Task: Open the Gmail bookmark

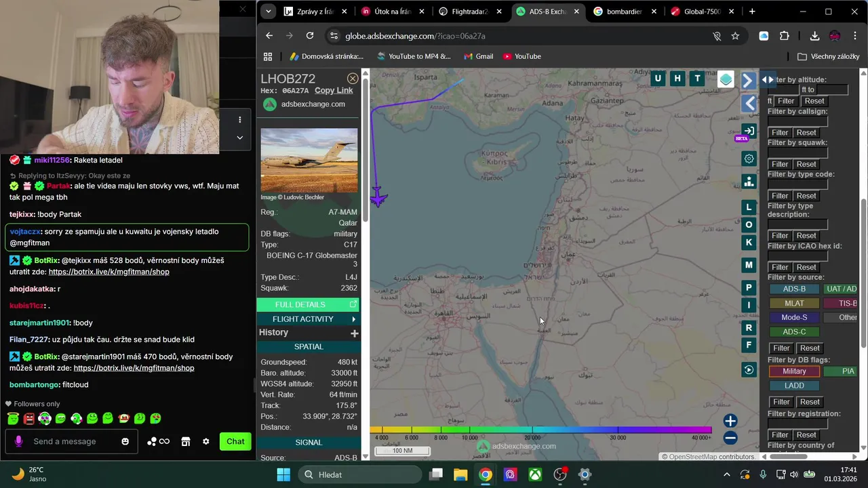Action: pyautogui.click(x=478, y=56)
